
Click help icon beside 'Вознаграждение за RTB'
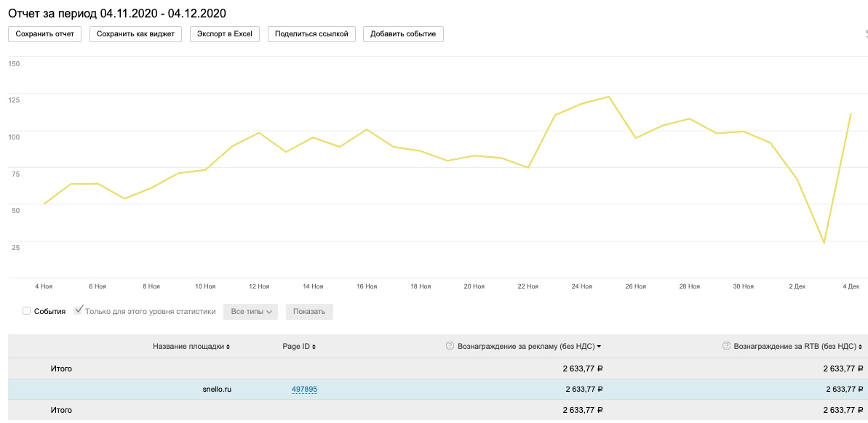pos(726,347)
